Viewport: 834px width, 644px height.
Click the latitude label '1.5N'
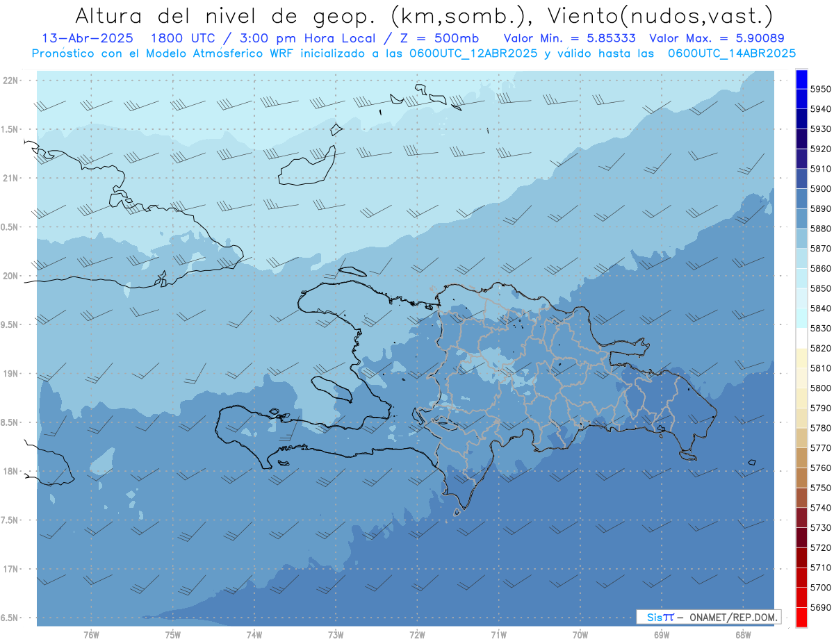tap(9, 129)
